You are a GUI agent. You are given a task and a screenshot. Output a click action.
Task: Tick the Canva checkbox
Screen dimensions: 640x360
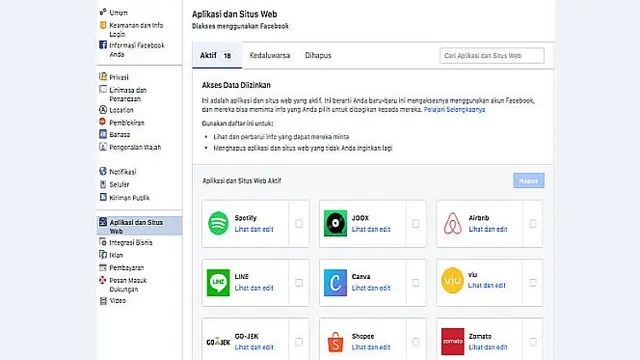(416, 283)
